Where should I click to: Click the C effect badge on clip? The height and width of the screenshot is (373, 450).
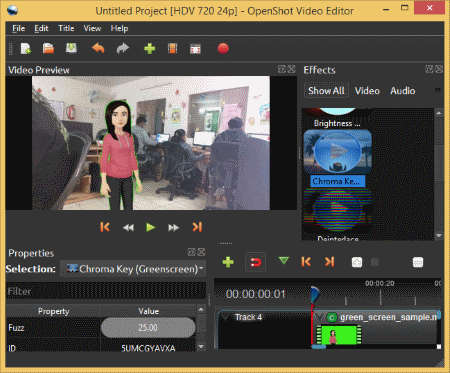tap(331, 317)
